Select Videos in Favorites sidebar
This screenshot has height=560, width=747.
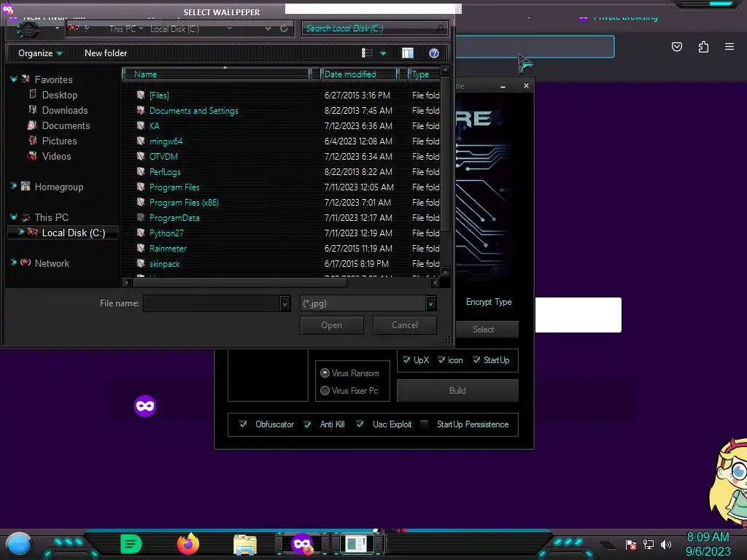point(56,156)
